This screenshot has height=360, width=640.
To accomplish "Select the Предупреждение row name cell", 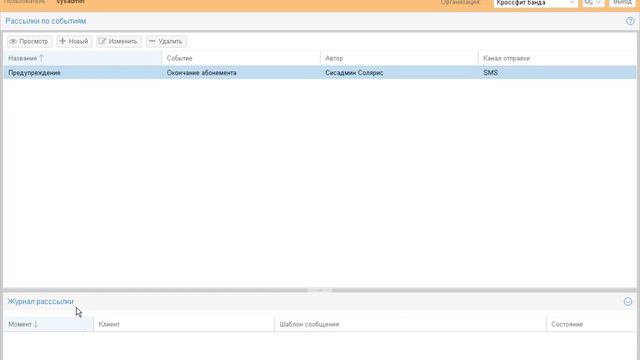I will 82,73.
